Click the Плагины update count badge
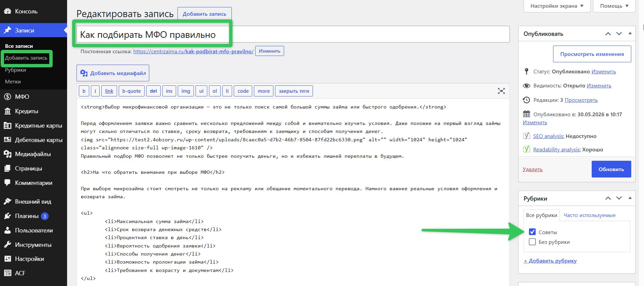The width and height of the screenshot is (644, 286). point(45,216)
